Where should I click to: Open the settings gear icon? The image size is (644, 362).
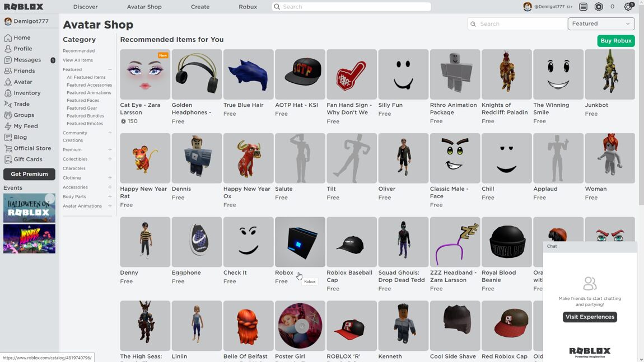click(628, 7)
